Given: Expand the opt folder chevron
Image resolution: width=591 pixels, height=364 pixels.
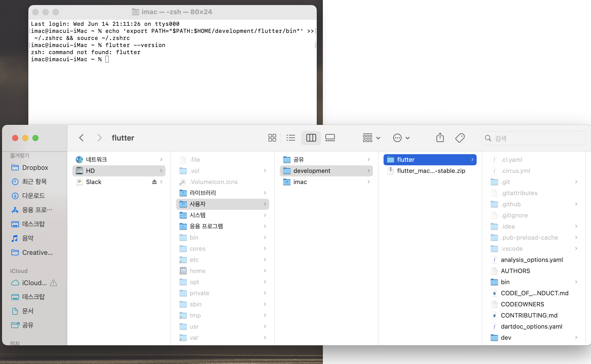Looking at the screenshot, I should pos(265,282).
